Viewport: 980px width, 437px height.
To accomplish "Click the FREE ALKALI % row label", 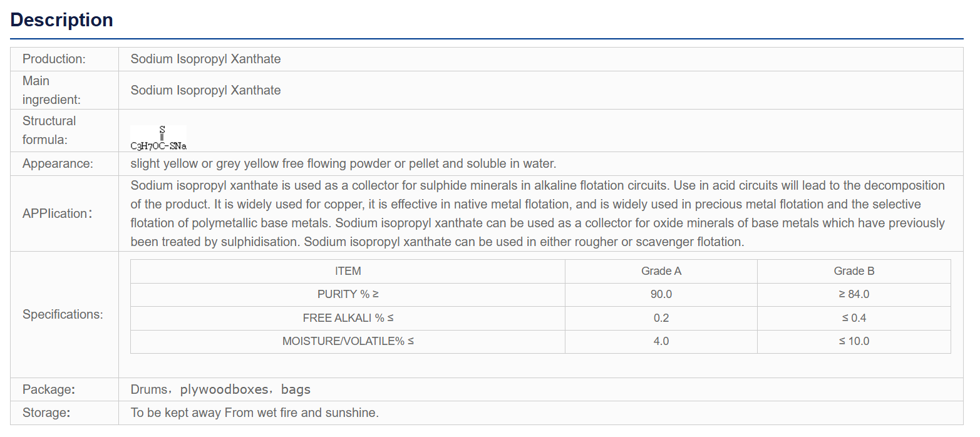I will 348,318.
